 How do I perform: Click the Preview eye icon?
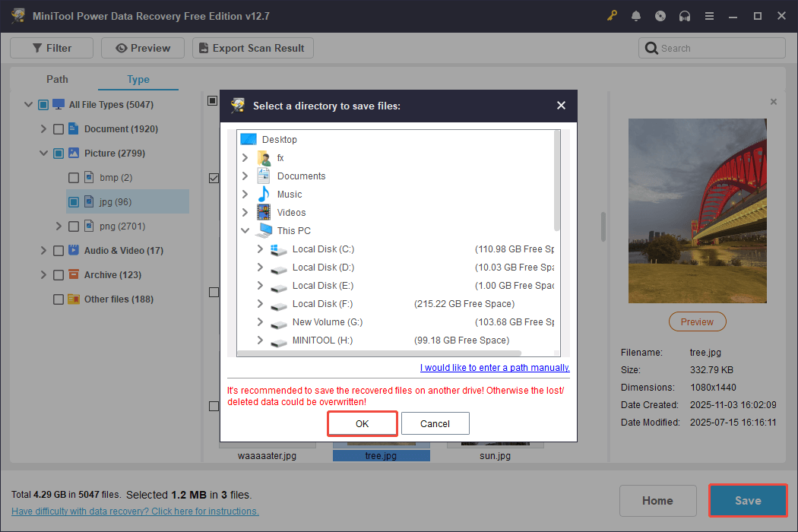pos(122,47)
